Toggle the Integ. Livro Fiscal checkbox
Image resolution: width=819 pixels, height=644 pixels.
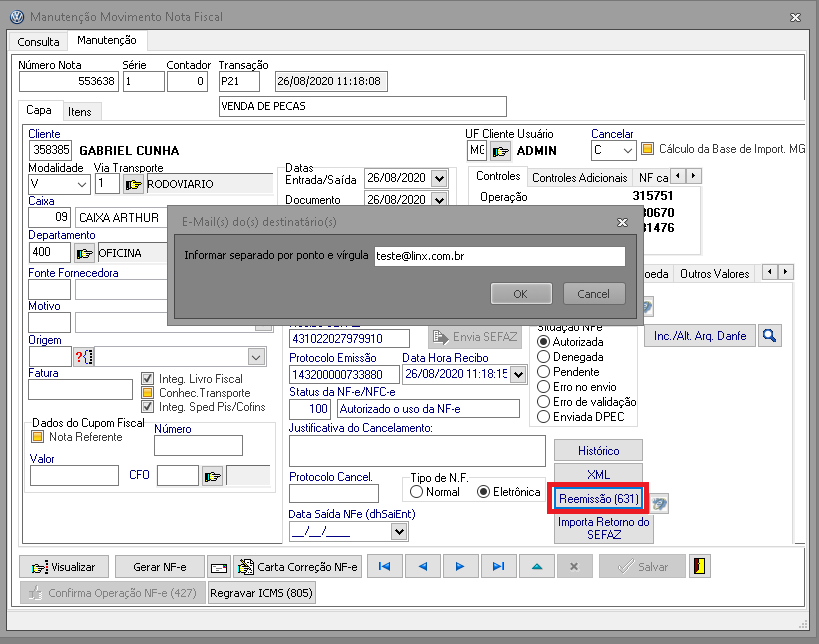147,379
